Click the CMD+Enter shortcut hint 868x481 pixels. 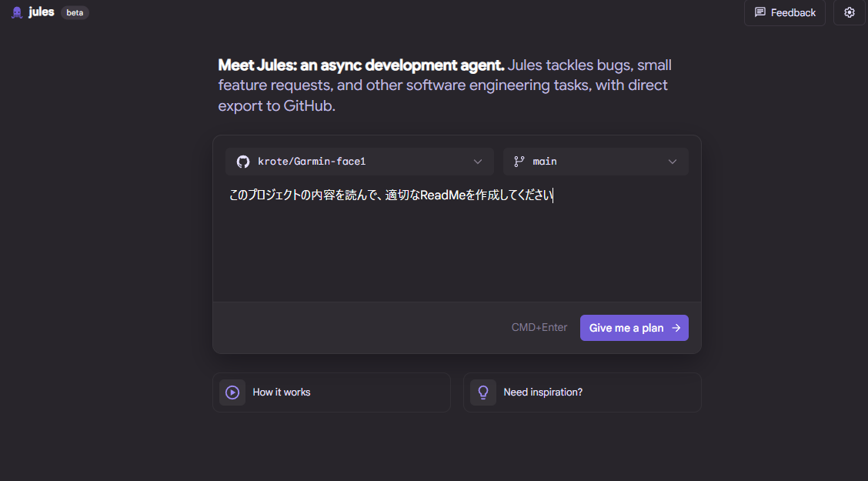coord(539,328)
